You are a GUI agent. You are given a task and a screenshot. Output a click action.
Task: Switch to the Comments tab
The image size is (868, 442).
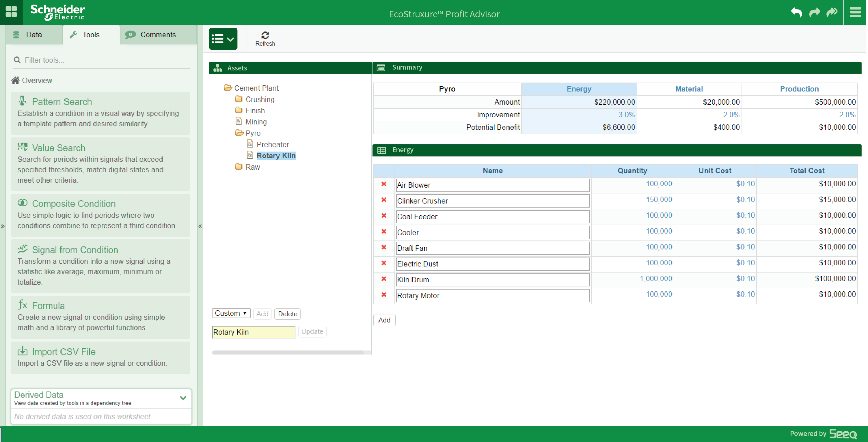(158, 35)
